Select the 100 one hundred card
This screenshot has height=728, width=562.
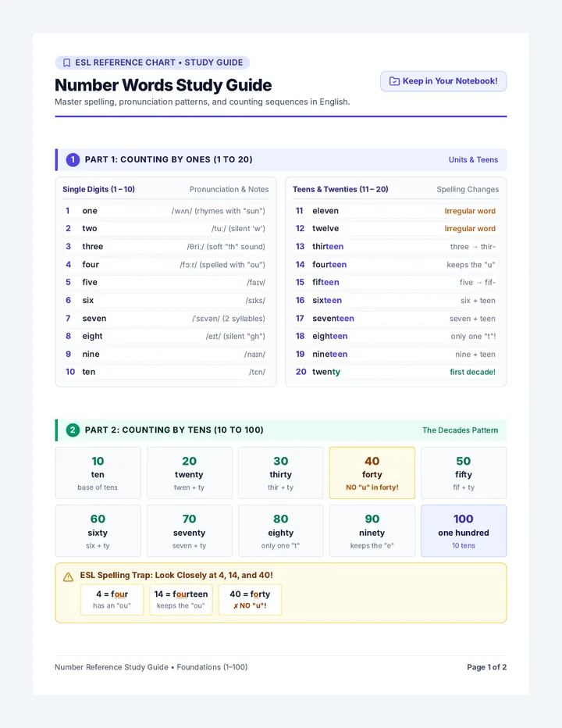[464, 530]
